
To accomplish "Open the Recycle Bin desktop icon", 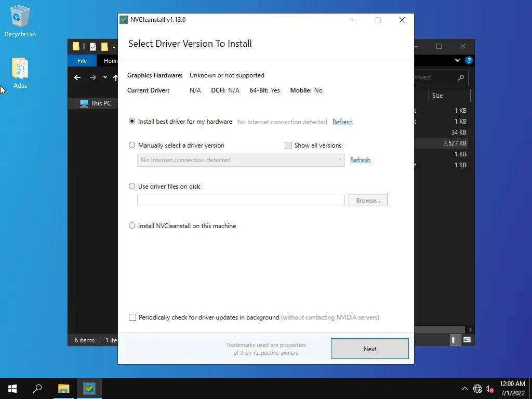I will 20,21.
